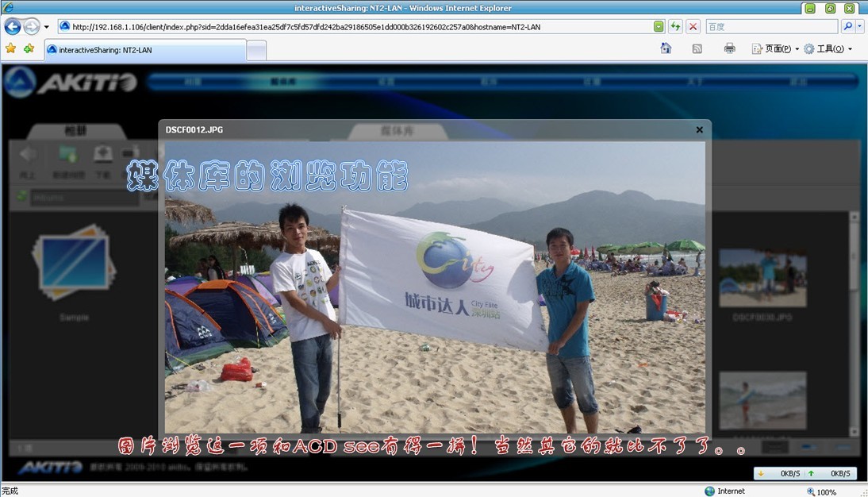Click the Akitio logo at top-left
The height and width of the screenshot is (497, 868).
click(71, 83)
